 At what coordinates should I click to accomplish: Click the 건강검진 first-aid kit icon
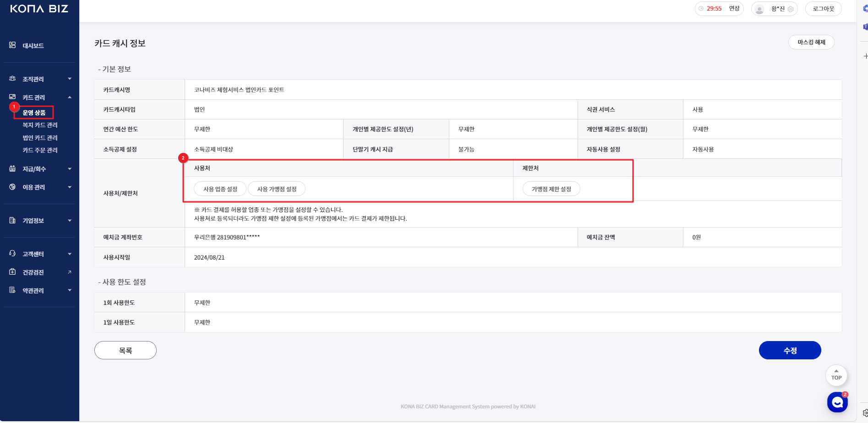point(12,272)
